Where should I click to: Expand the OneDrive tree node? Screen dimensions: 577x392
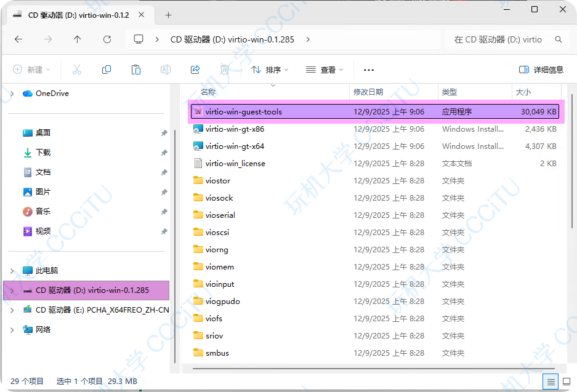12,94
